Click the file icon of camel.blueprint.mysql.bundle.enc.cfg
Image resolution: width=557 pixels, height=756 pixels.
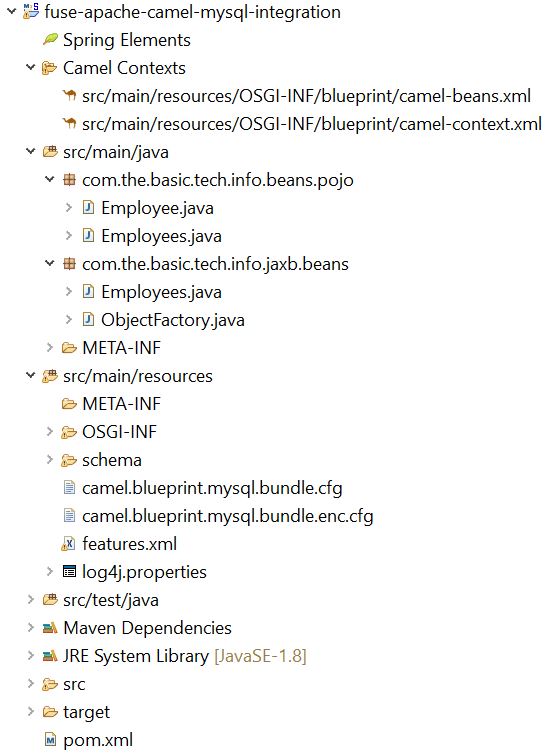click(69, 516)
